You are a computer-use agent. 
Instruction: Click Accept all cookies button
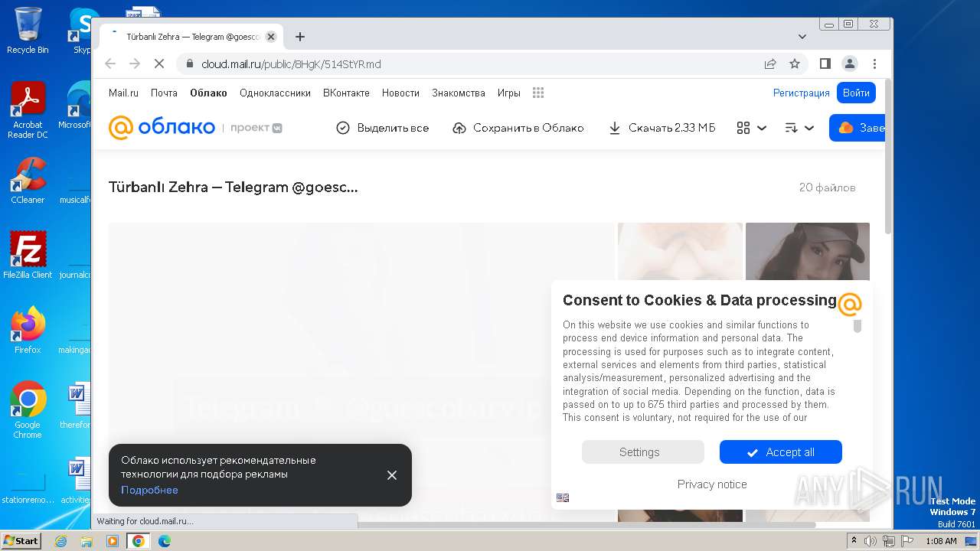tap(781, 452)
